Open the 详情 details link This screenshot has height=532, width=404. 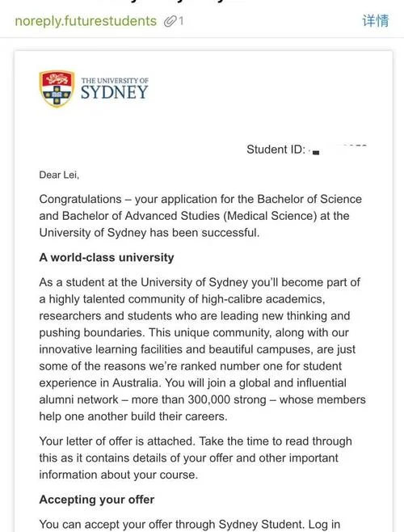pos(375,21)
